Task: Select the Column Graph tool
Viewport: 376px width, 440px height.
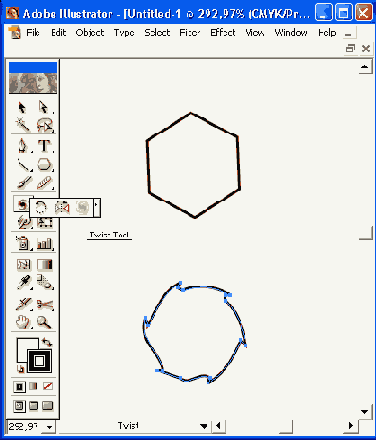Action: [x=45, y=244]
